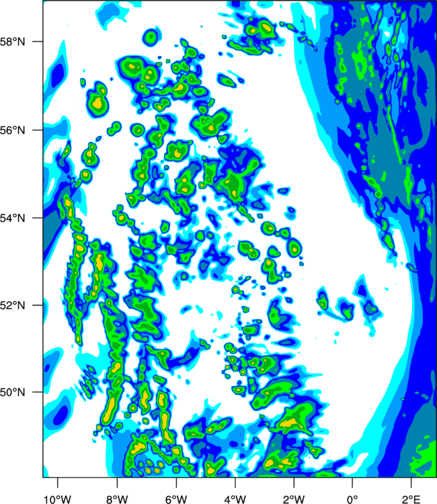Click the 56°N latitude axis label

point(13,130)
